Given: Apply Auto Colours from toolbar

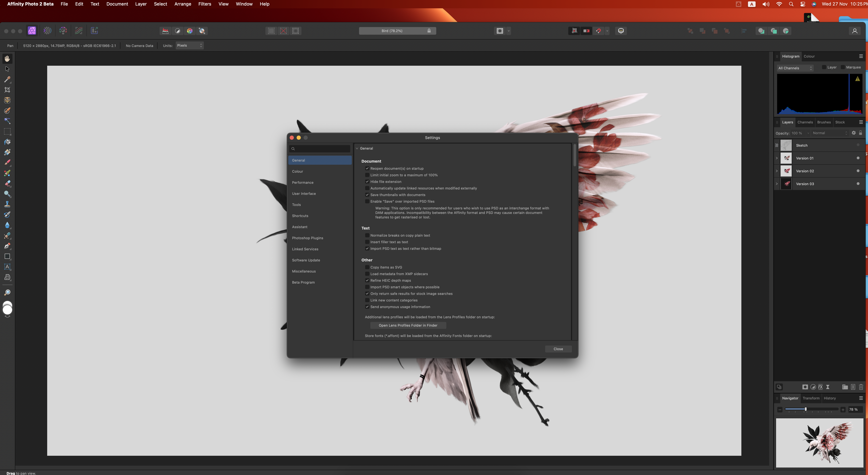Looking at the screenshot, I should (x=190, y=31).
